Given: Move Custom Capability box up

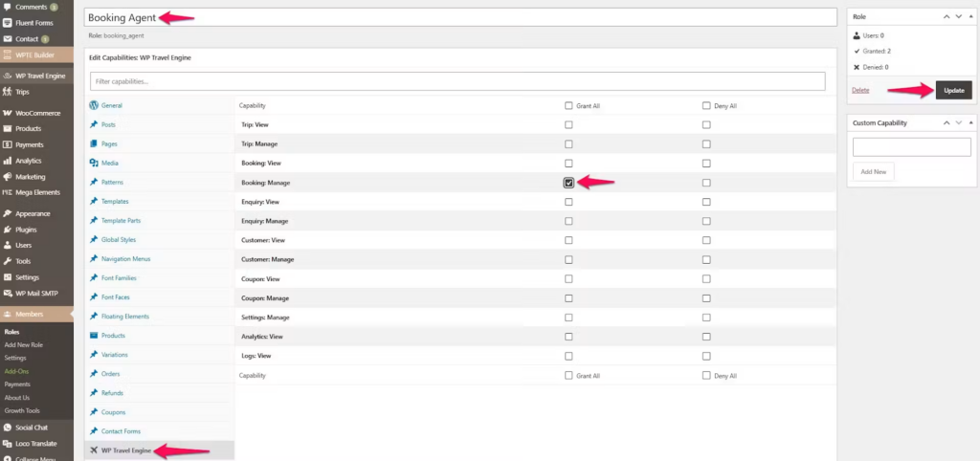Looking at the screenshot, I should click(947, 123).
